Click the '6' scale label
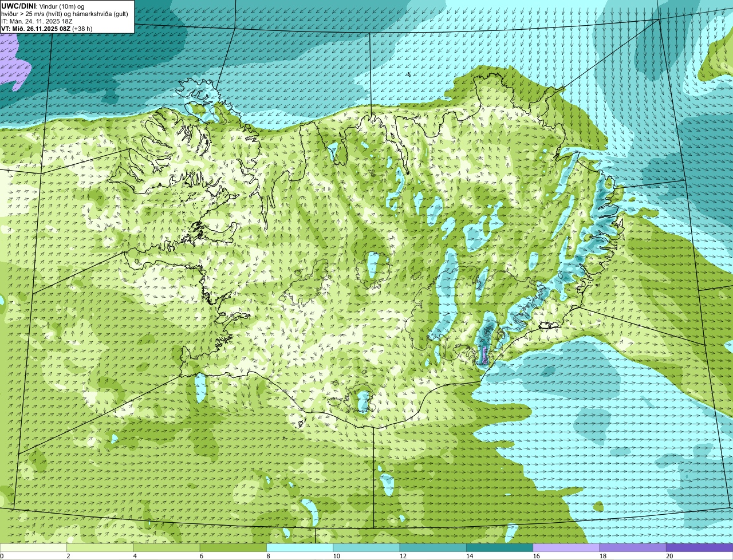 point(202,556)
